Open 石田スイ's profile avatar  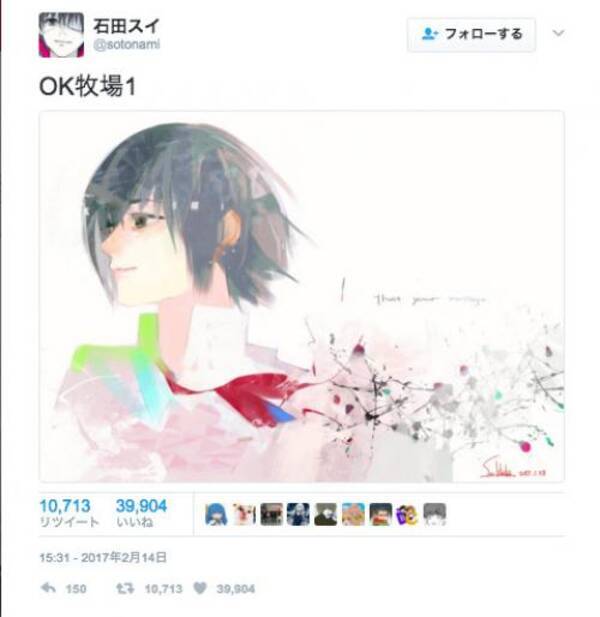61,35
